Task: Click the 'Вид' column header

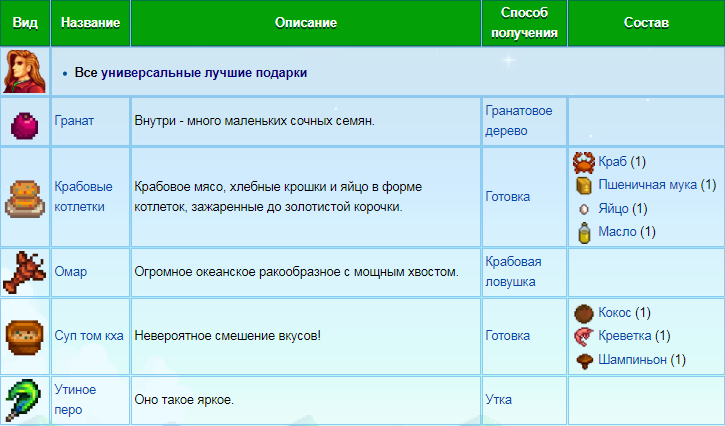Action: point(25,23)
